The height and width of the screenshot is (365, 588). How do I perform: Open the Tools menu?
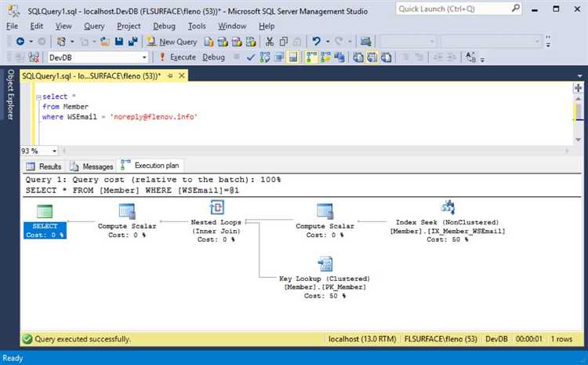click(x=198, y=26)
